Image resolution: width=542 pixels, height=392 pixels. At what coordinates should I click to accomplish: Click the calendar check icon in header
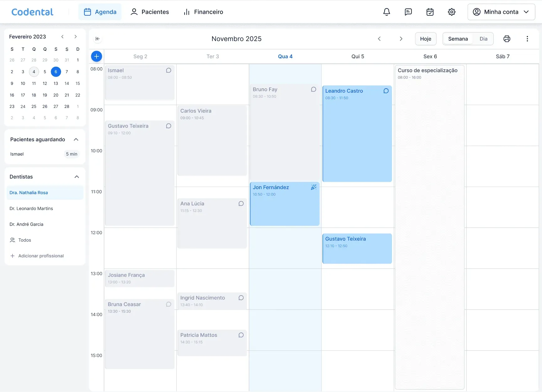click(430, 12)
